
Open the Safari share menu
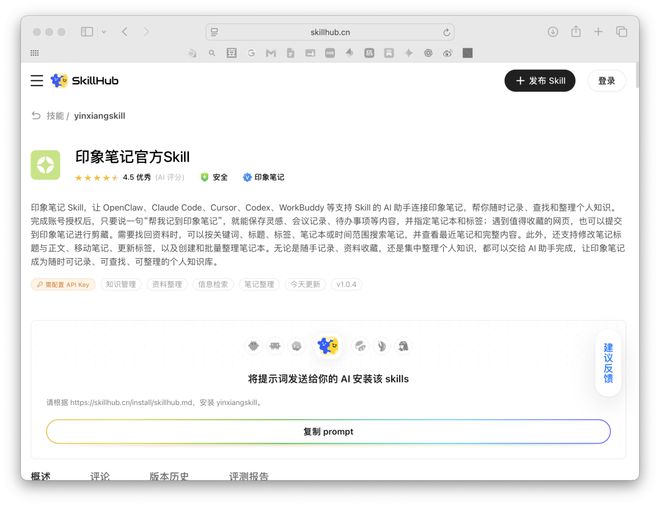(576, 32)
